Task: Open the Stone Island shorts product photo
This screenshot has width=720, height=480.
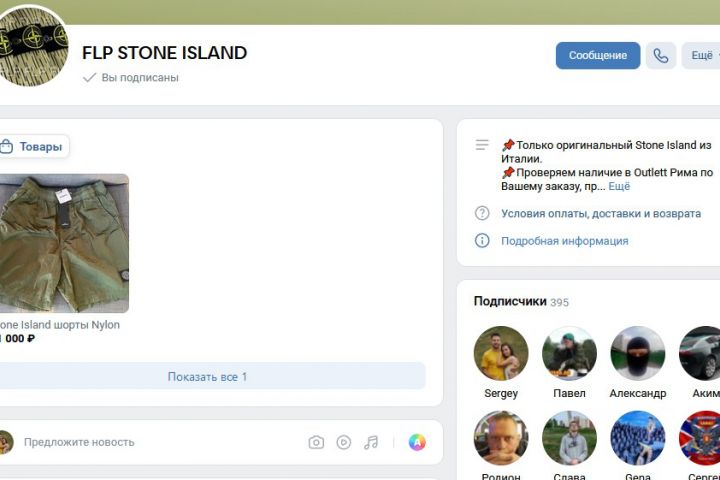Action: point(64,243)
